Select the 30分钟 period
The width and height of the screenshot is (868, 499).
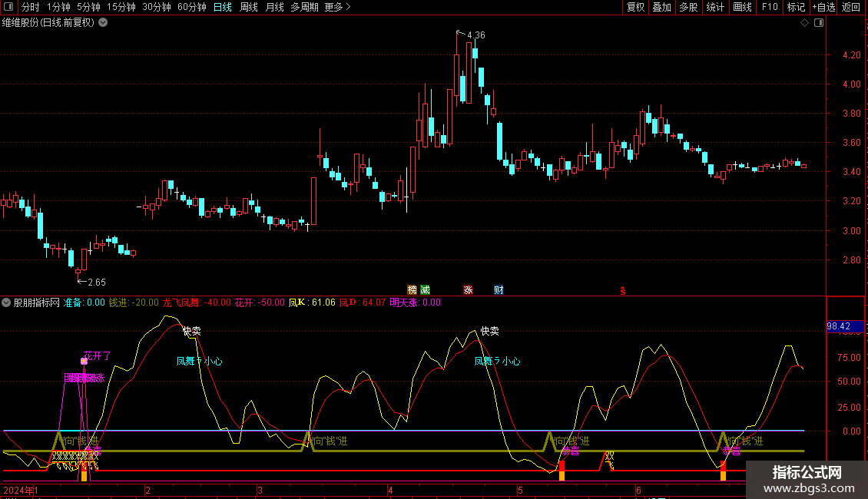click(x=156, y=7)
